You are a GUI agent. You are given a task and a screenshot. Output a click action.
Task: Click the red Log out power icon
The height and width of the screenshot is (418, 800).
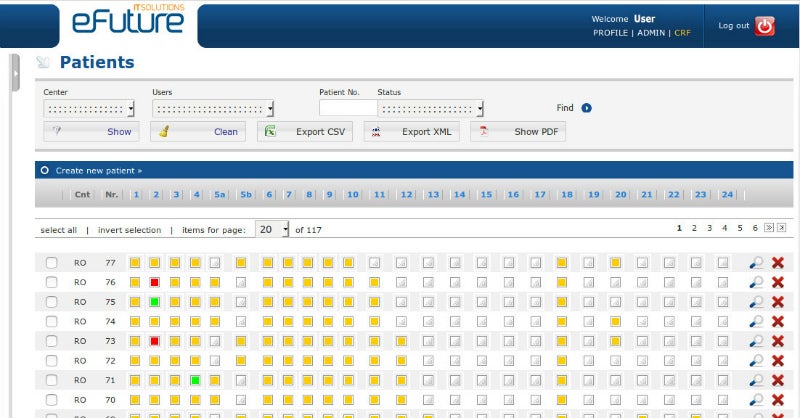pos(765,26)
